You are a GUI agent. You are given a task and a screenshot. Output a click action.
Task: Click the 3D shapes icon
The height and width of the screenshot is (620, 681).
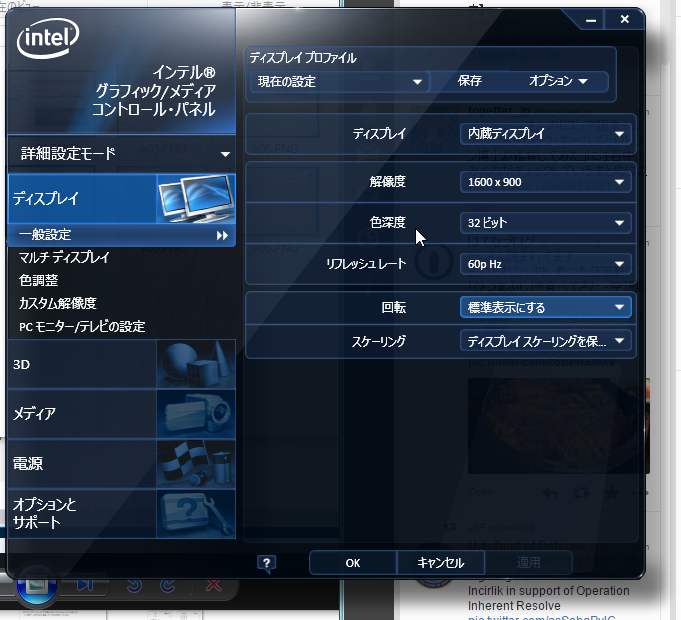tap(196, 364)
